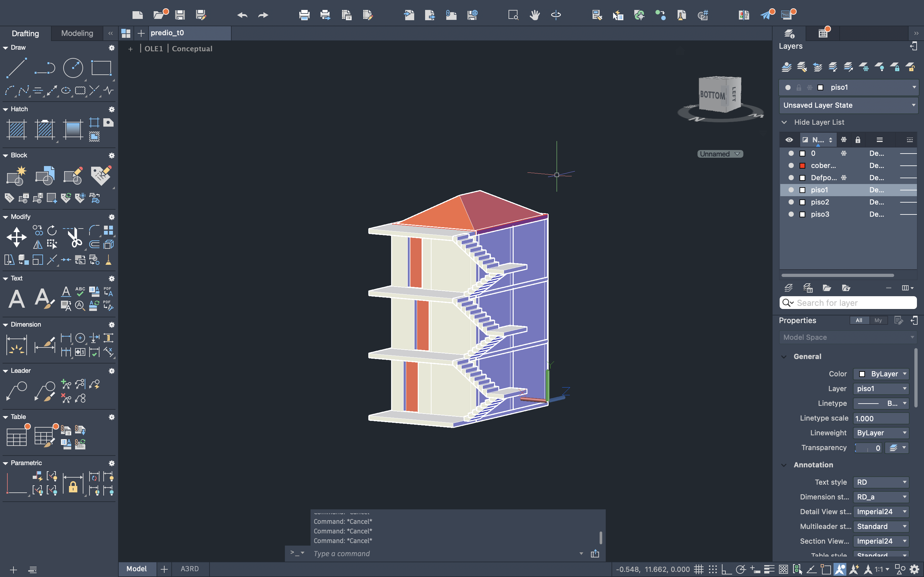924x577 pixels.
Task: Open the A3RD layout tab
Action: coord(189,569)
